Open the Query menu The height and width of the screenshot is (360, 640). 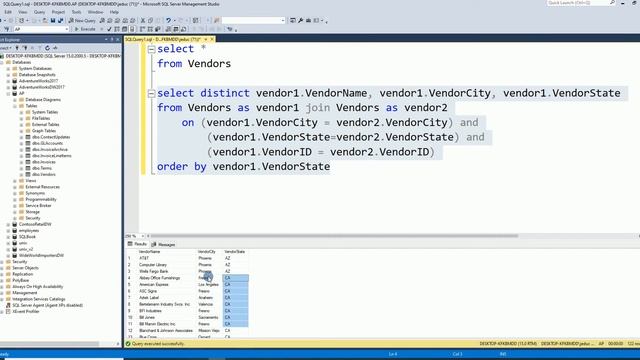click(x=39, y=12)
